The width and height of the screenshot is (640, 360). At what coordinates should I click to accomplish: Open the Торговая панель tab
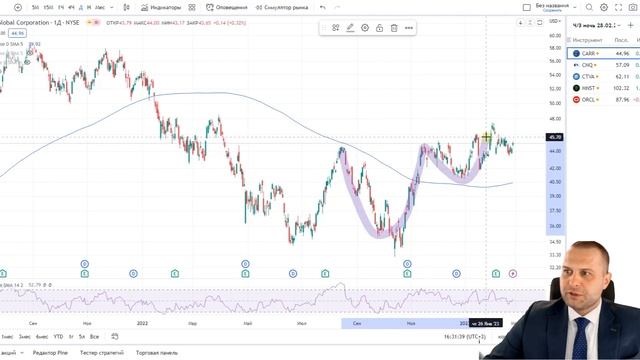(157, 353)
